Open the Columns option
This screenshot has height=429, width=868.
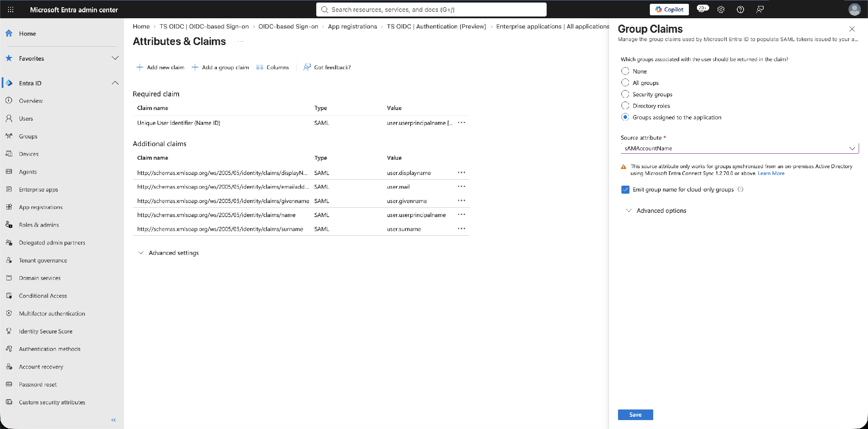[272, 67]
